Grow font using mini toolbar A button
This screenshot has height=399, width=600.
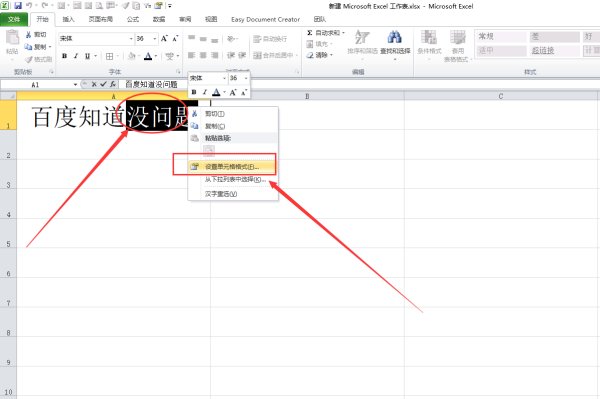click(233, 92)
